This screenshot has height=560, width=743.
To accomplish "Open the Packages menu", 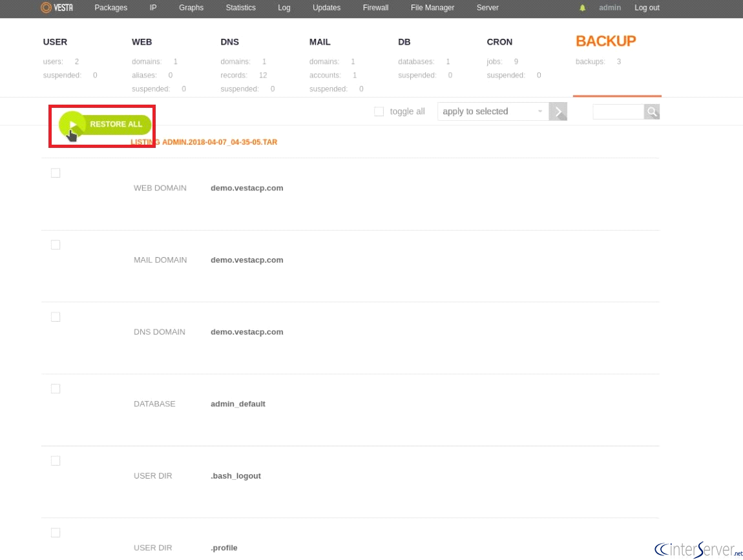I will (111, 8).
